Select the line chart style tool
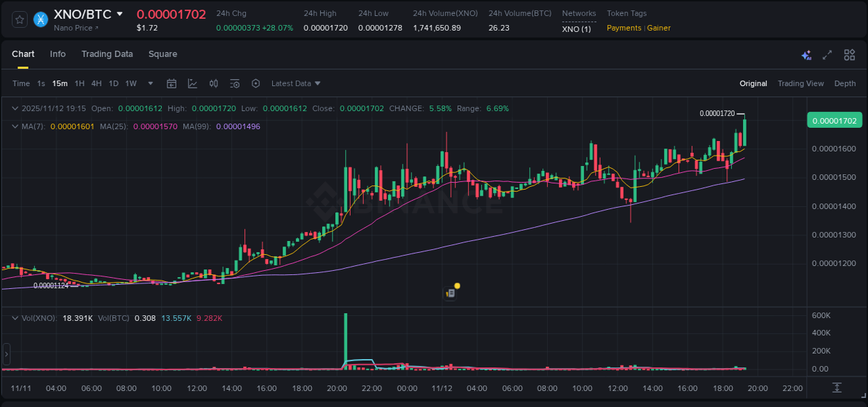Viewport: 868px width, 407px height. click(x=192, y=83)
